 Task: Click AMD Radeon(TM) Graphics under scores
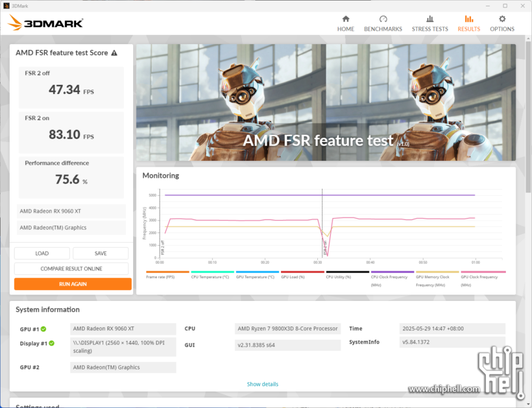pos(71,228)
